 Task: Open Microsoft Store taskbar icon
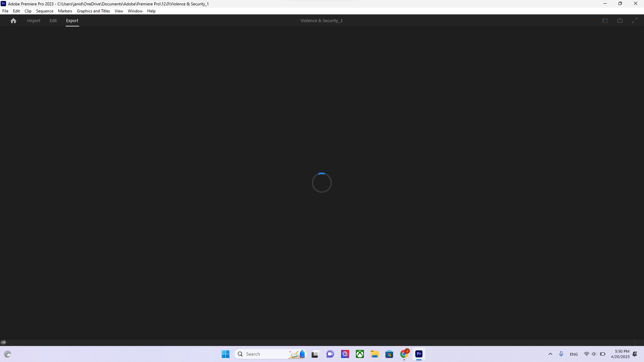[389, 354]
